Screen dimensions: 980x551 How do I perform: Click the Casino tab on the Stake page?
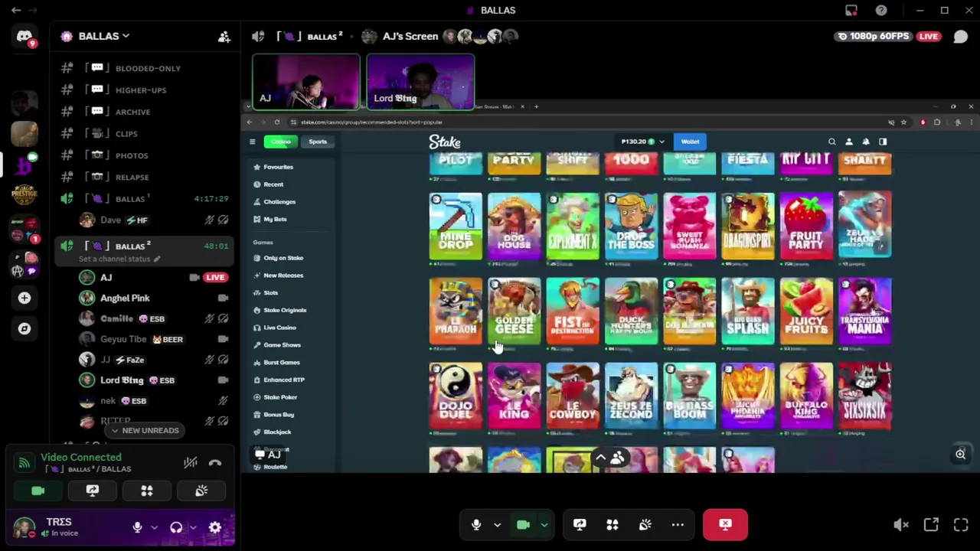click(281, 142)
